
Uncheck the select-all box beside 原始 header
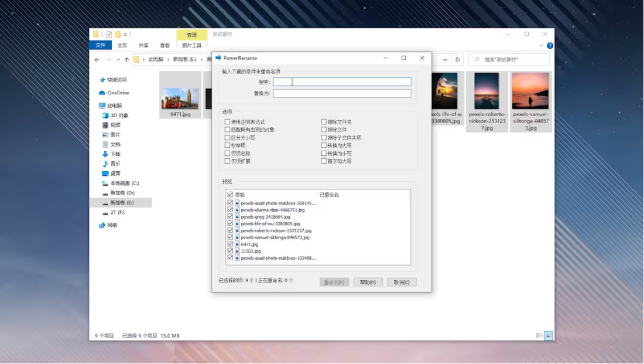pos(230,195)
